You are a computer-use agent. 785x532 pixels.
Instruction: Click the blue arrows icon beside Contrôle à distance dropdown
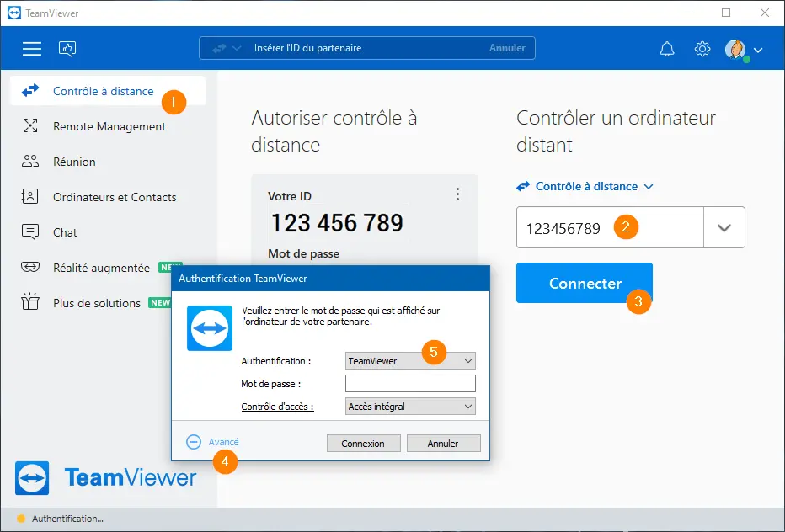tap(523, 186)
